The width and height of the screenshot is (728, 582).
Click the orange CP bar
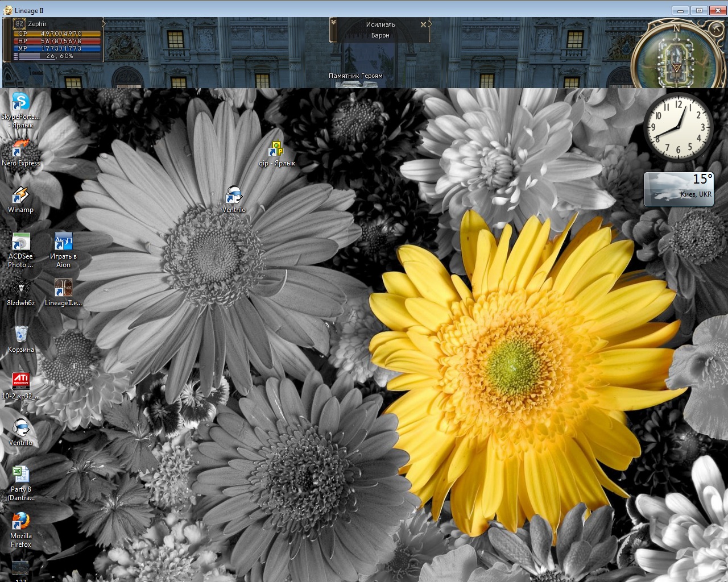57,34
